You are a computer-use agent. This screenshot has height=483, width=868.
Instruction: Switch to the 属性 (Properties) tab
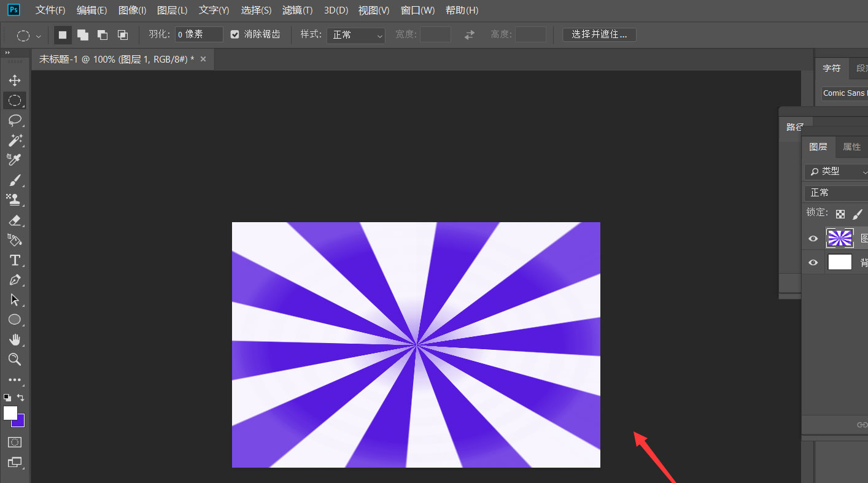click(852, 147)
